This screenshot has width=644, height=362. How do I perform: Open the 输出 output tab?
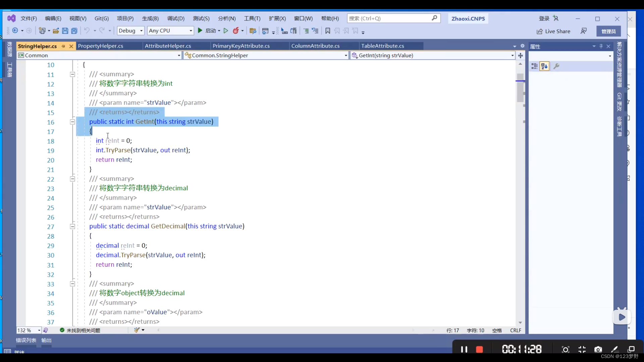point(47,340)
